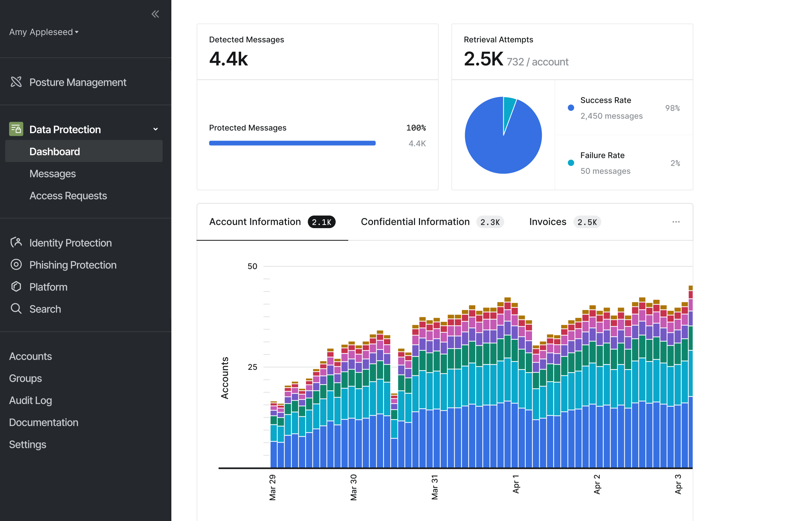Open the Amy Appleseed account dropdown
Image resolution: width=812 pixels, height=521 pixels.
click(x=44, y=32)
